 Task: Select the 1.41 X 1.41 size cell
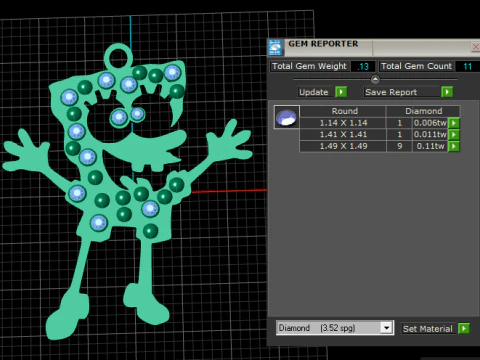(343, 135)
